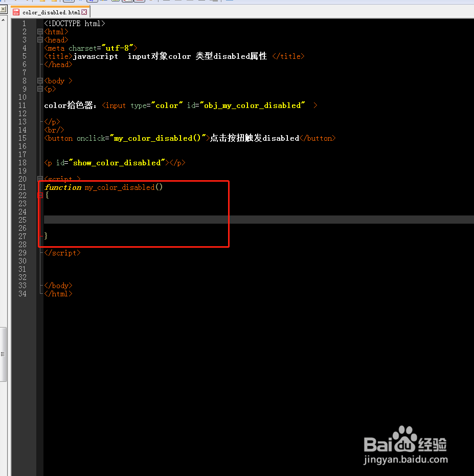Image resolution: width=474 pixels, height=476 pixels.
Task: Click the closing </head> tag
Action: click(58, 64)
